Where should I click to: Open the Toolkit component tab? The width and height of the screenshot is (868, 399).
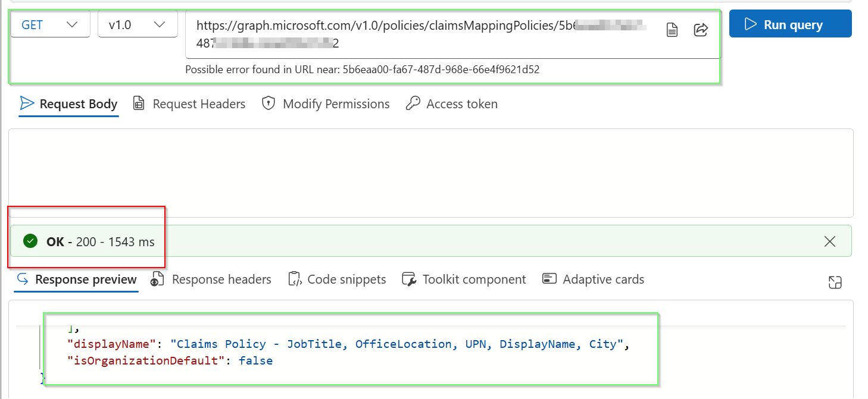pos(464,279)
